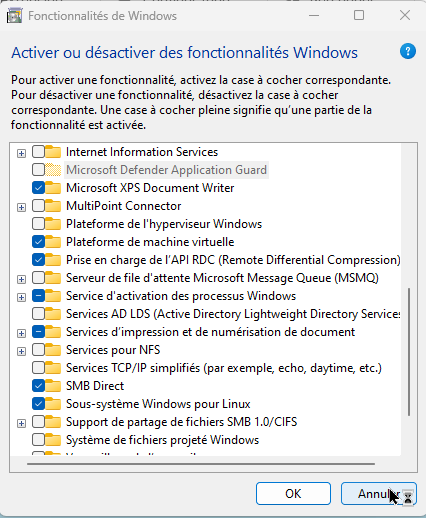Viewport: 426px width, 518px height.
Task: Expand Service d'activation des processus Windows node
Action: coord(21,297)
